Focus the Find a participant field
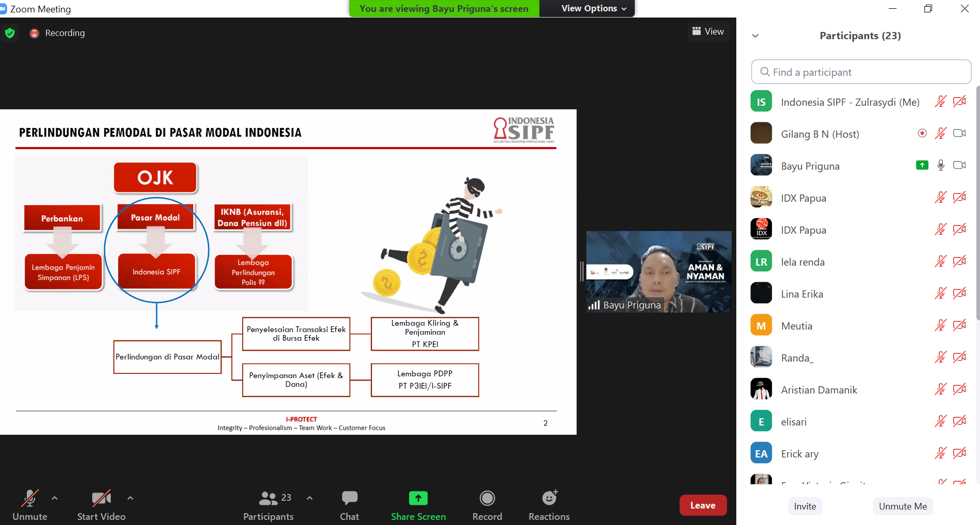The width and height of the screenshot is (980, 525). [x=861, y=72]
